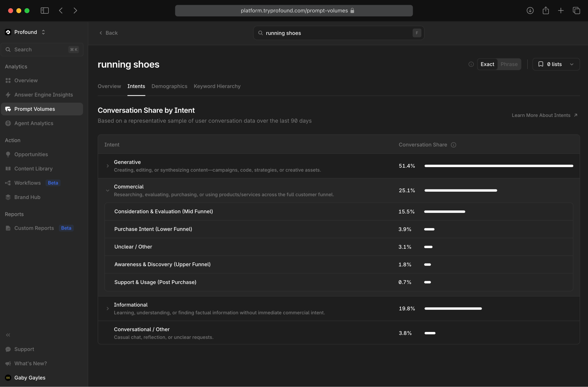Toggle Safari sidebar visibility button
The width and height of the screenshot is (588, 387).
[x=45, y=11]
